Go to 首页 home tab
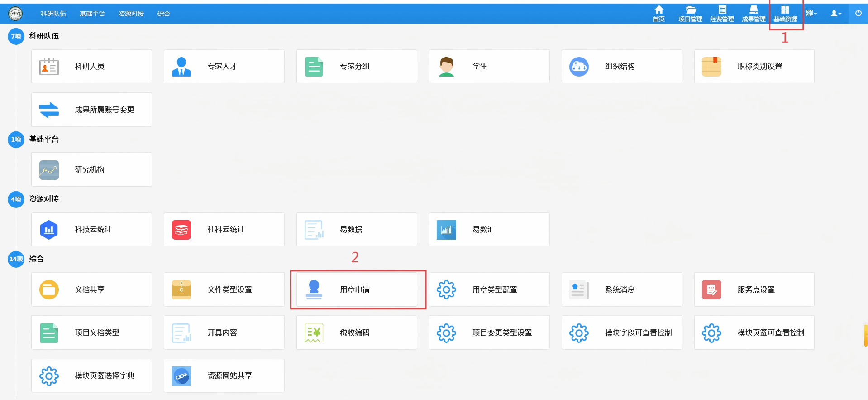Viewport: 868px width, 400px height. (x=659, y=14)
